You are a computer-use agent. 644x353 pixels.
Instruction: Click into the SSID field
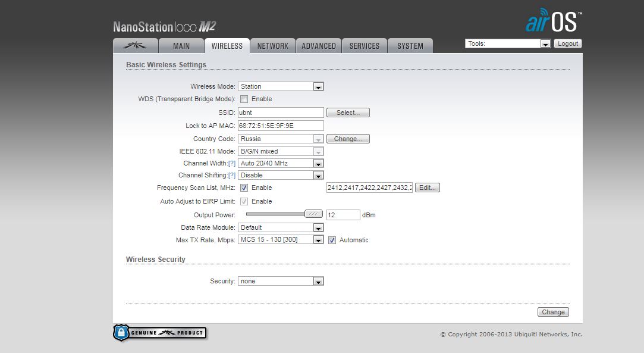pyautogui.click(x=281, y=113)
